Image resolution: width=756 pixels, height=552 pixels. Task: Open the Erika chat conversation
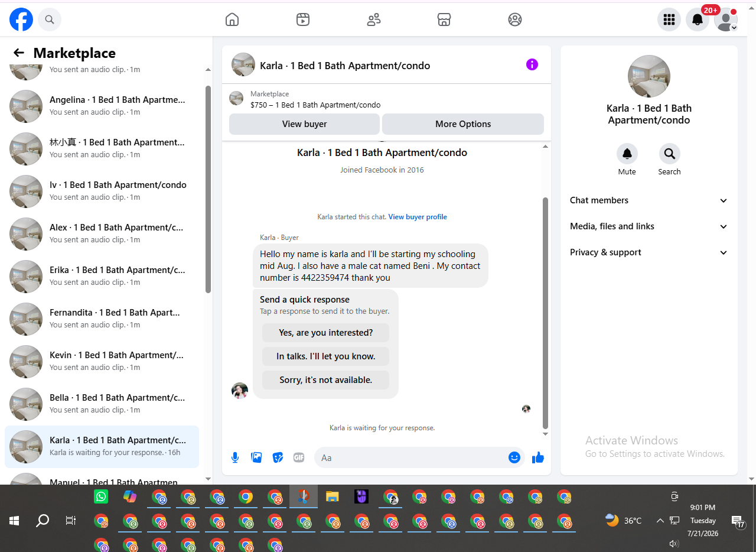click(x=102, y=277)
